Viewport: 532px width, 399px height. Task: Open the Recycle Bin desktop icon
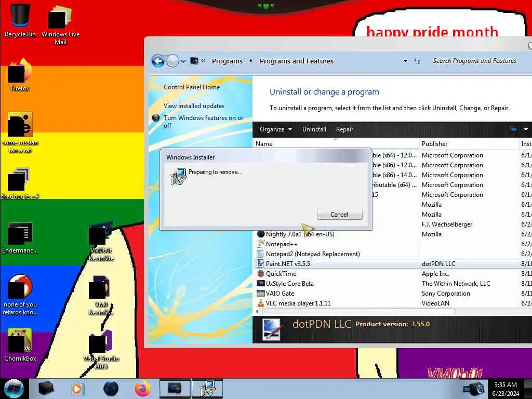pos(20,20)
